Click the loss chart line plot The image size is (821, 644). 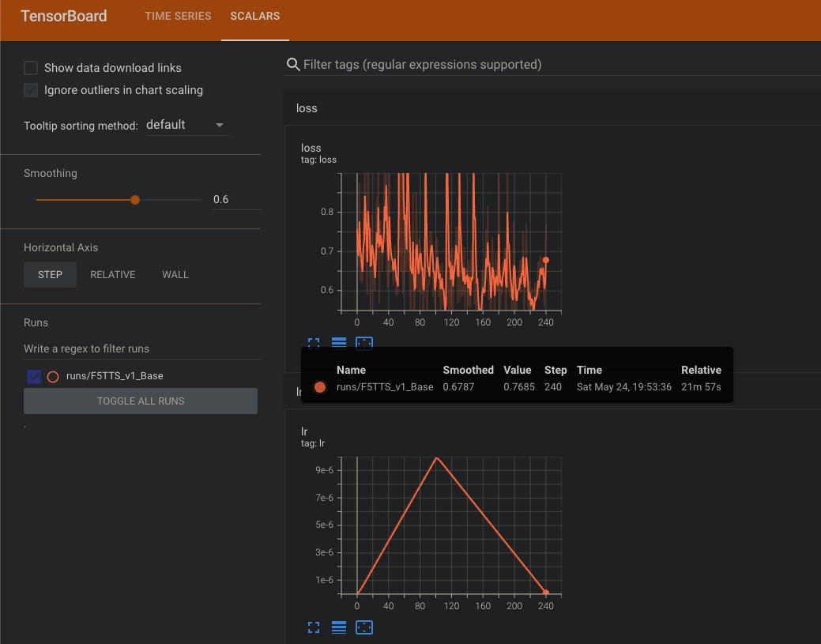pyautogui.click(x=451, y=242)
